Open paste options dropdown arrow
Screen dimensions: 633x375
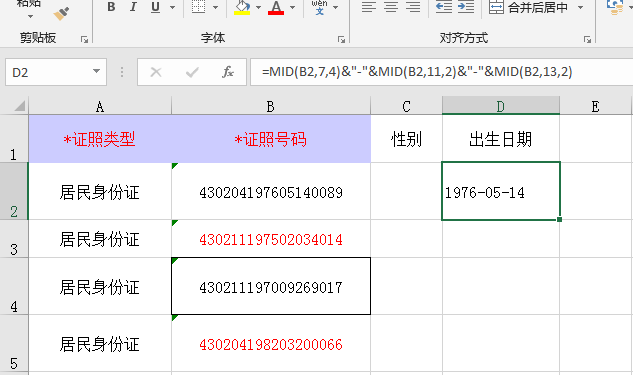(x=30, y=17)
